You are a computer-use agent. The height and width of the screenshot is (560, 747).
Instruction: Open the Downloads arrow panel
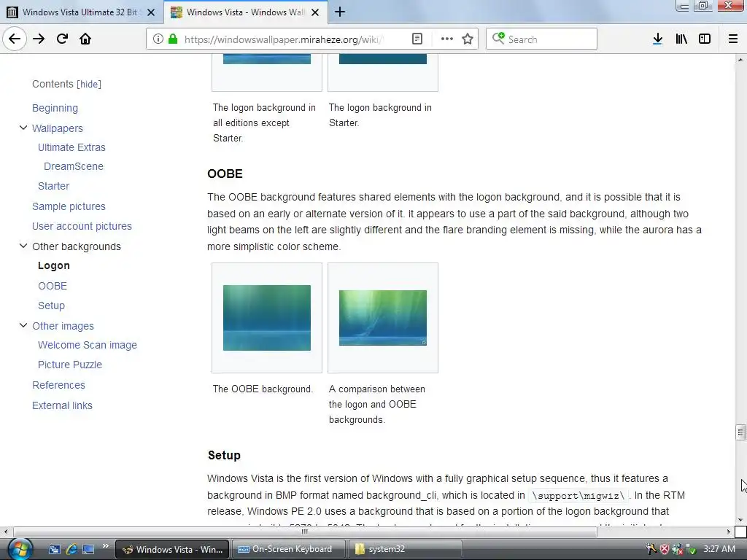[x=657, y=39]
